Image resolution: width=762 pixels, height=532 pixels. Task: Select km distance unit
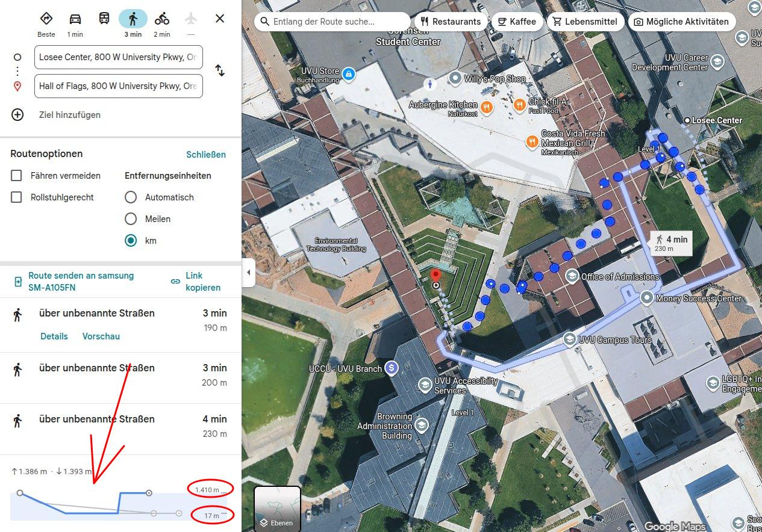[x=131, y=241]
